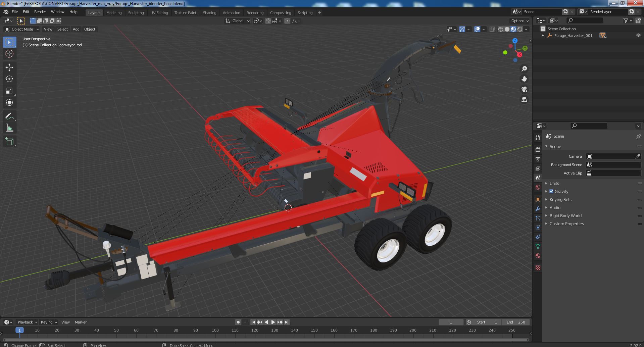Activate the Scale tool
The height and width of the screenshot is (347, 644).
(x=9, y=91)
